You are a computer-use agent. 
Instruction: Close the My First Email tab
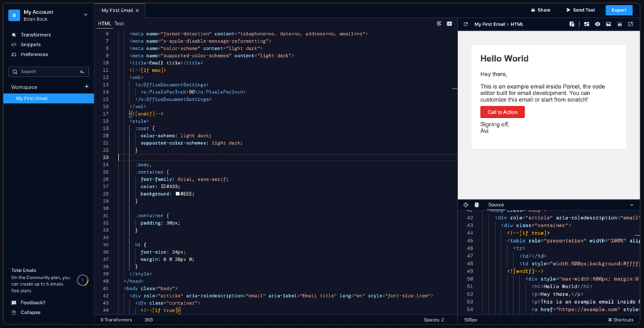pos(138,11)
